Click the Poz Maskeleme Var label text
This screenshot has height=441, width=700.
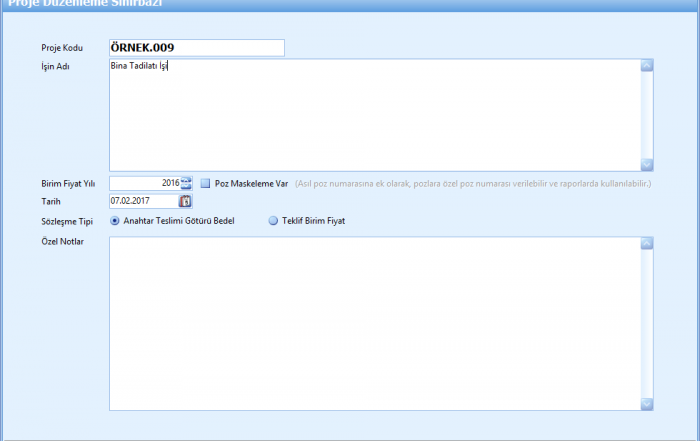(x=251, y=184)
